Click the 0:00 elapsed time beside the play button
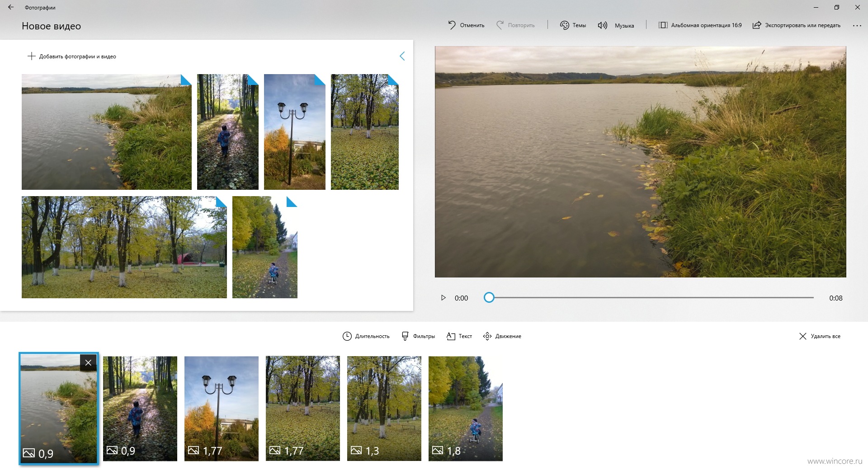Screen dimensions: 868x470 [461, 298]
